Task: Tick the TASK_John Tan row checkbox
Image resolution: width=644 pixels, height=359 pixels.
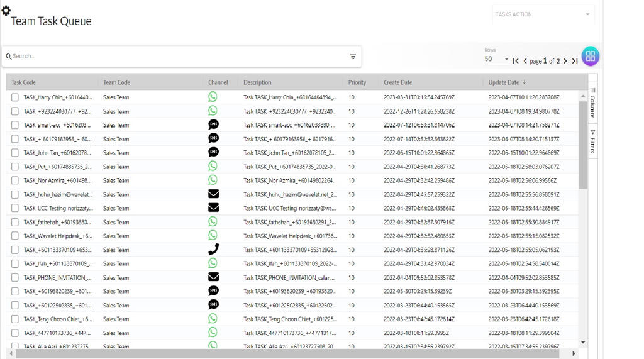Action: [15, 153]
